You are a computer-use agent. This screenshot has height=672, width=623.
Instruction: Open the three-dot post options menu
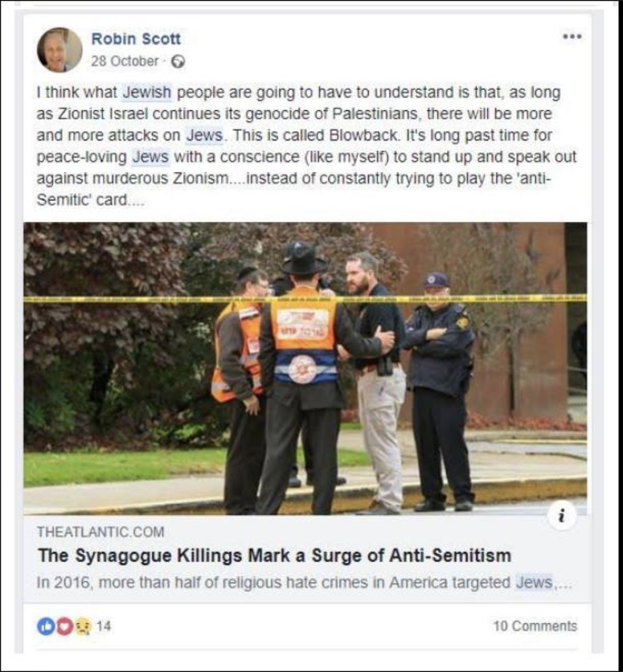pos(572,37)
